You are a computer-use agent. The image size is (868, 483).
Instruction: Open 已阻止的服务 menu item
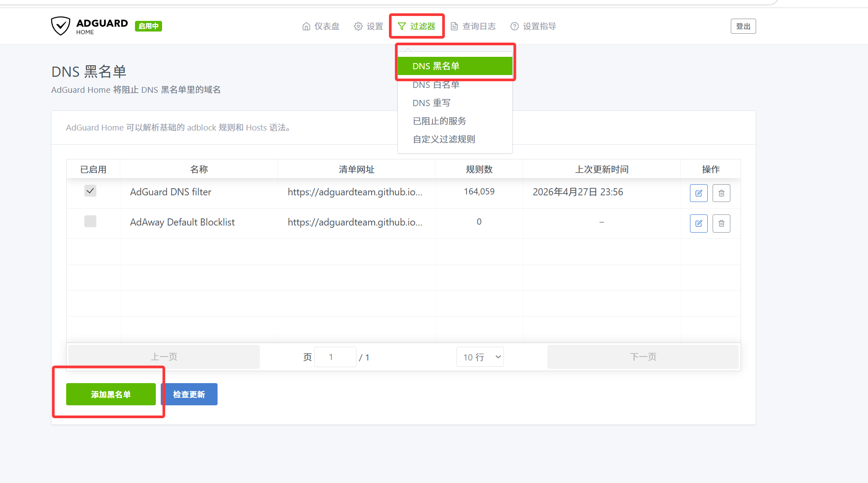pos(439,121)
